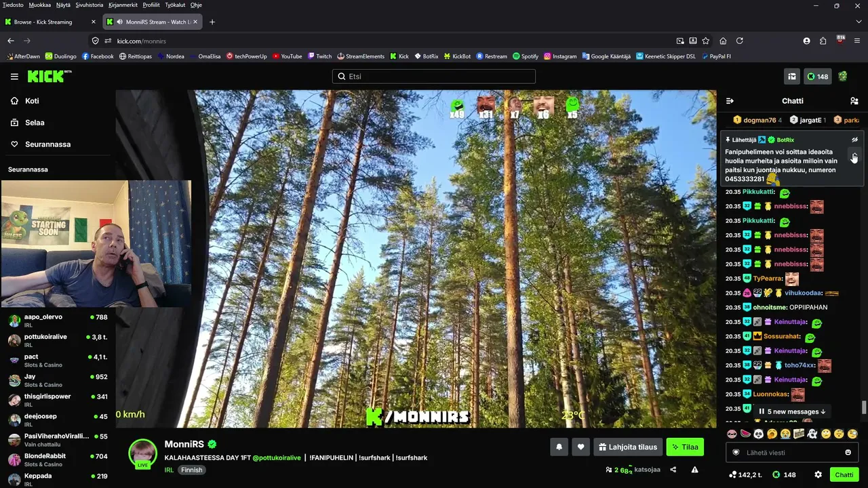This screenshot has height=488, width=868.
Task: Open the StreamElements bookmark
Action: pos(360,56)
